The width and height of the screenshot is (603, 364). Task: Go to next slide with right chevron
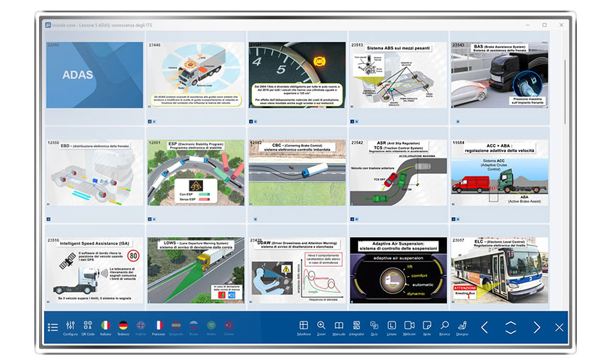[536, 327]
